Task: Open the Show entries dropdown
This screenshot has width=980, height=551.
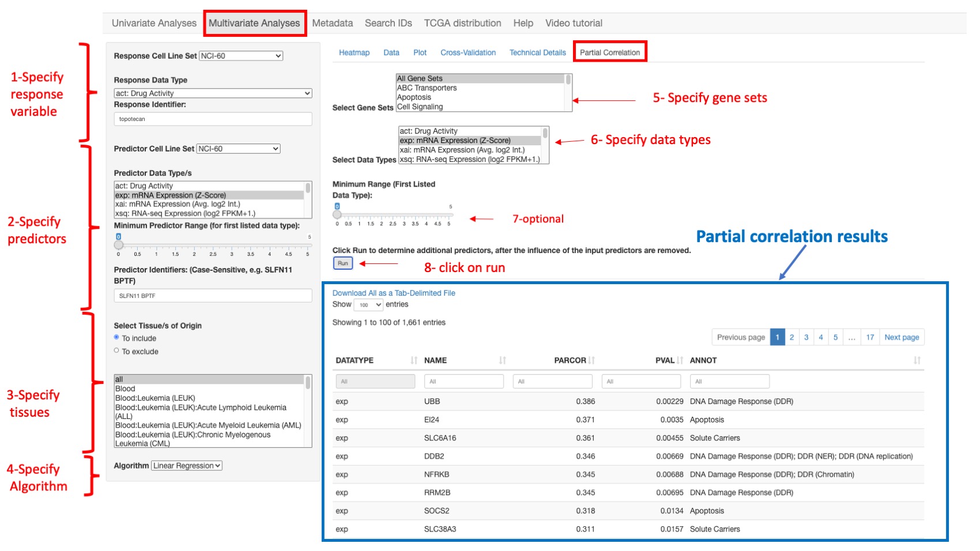Action: pos(367,304)
